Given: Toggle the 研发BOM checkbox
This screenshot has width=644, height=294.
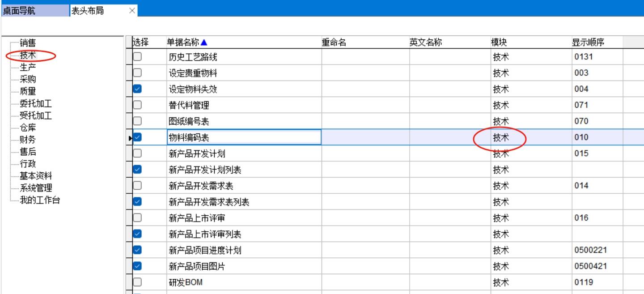Looking at the screenshot, I should pyautogui.click(x=138, y=282).
